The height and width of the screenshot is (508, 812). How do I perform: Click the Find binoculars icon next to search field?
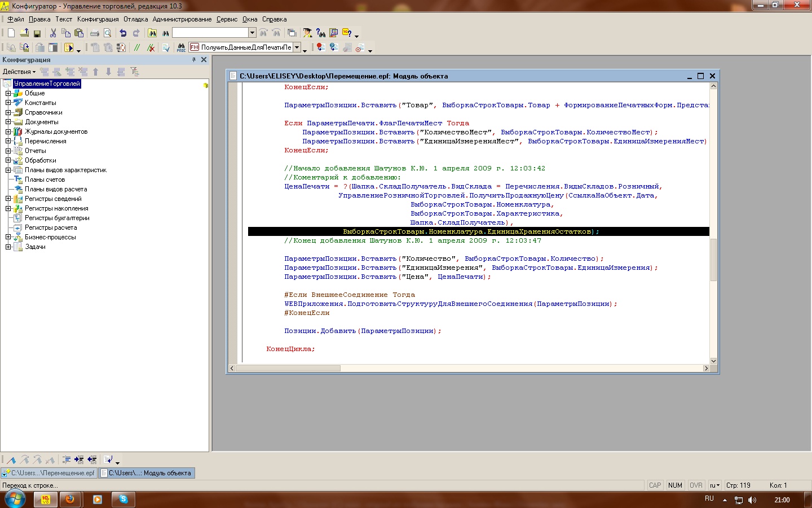pos(166,33)
